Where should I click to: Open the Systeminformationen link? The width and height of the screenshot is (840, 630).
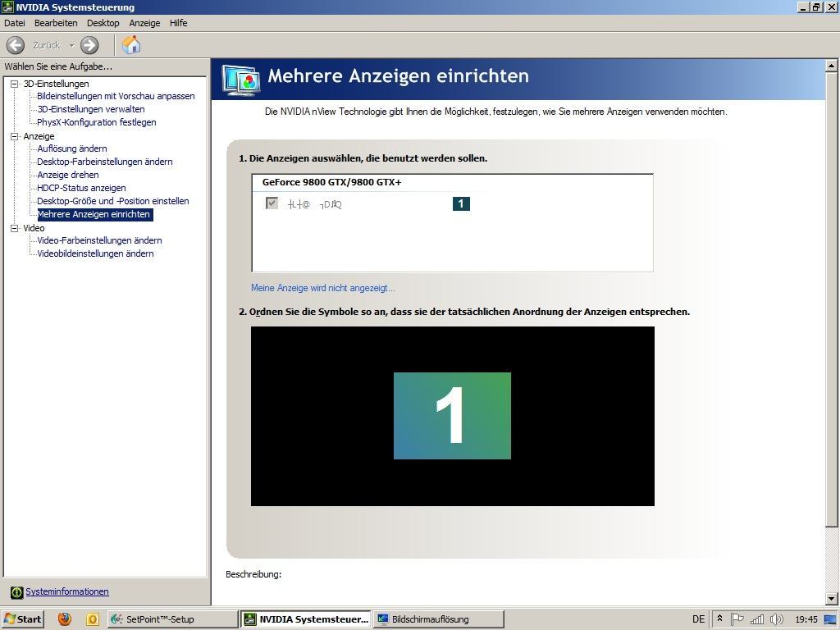tap(67, 591)
